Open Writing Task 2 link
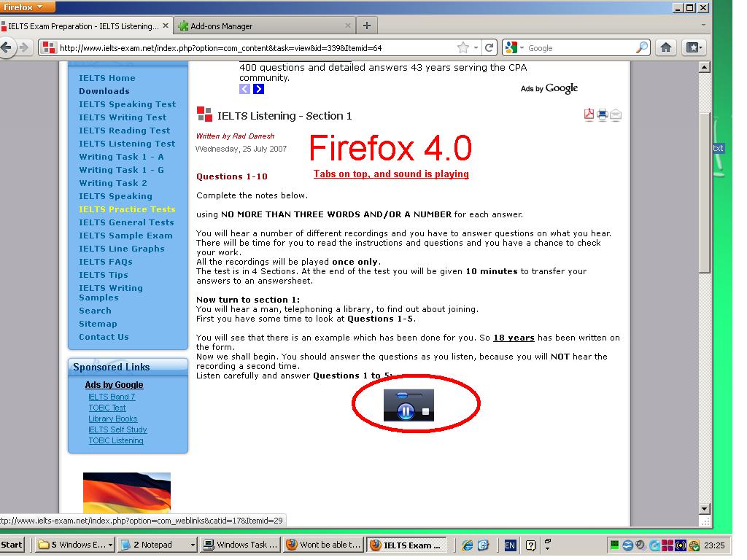Image resolution: width=747 pixels, height=560 pixels. point(113,183)
